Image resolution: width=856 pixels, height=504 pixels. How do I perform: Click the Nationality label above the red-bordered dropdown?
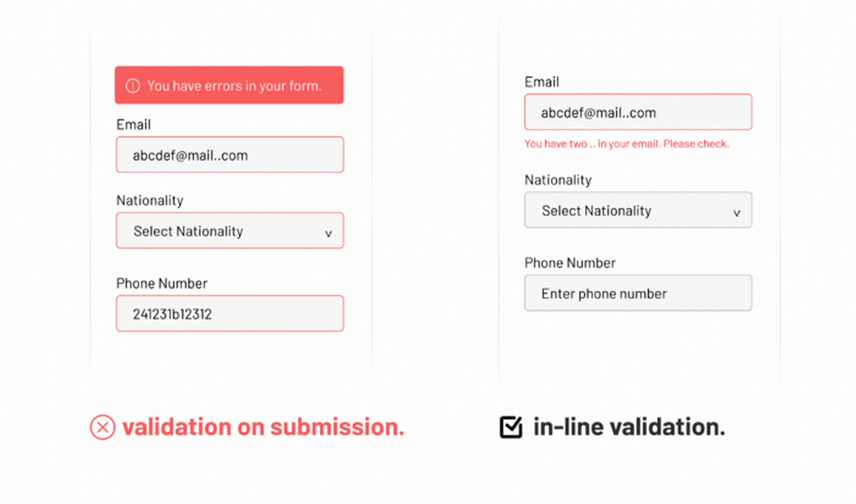pyautogui.click(x=150, y=200)
